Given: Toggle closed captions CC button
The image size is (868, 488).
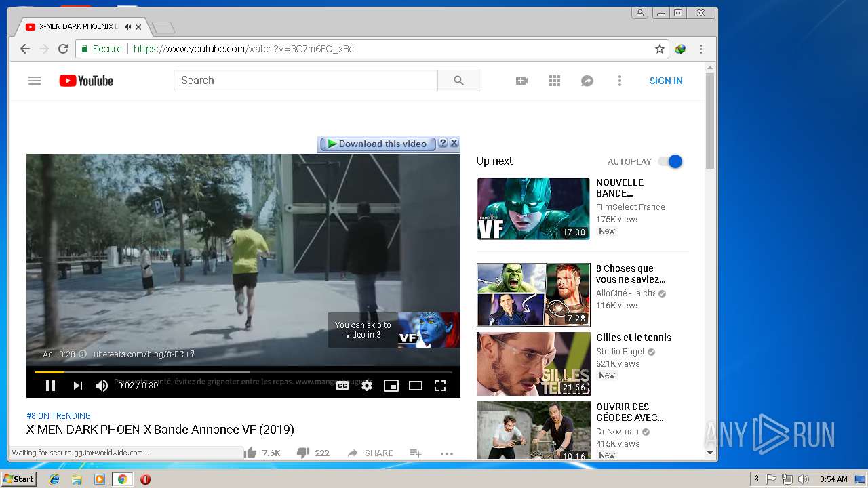Looking at the screenshot, I should point(342,386).
